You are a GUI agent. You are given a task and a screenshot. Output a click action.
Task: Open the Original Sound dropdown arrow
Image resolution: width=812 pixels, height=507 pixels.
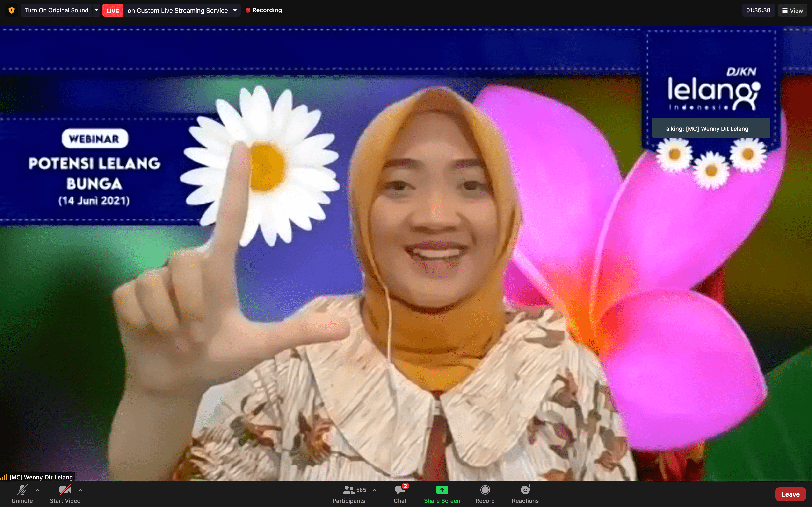pos(96,10)
